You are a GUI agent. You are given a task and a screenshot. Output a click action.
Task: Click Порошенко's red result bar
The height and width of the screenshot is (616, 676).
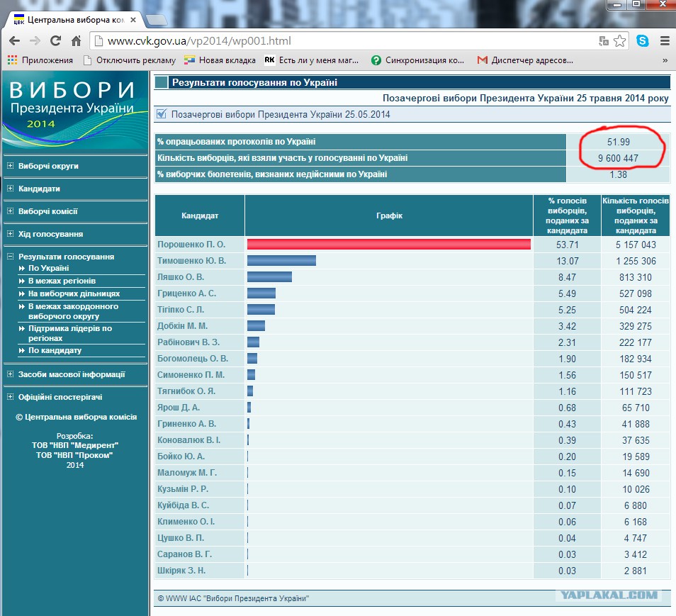tap(389, 244)
